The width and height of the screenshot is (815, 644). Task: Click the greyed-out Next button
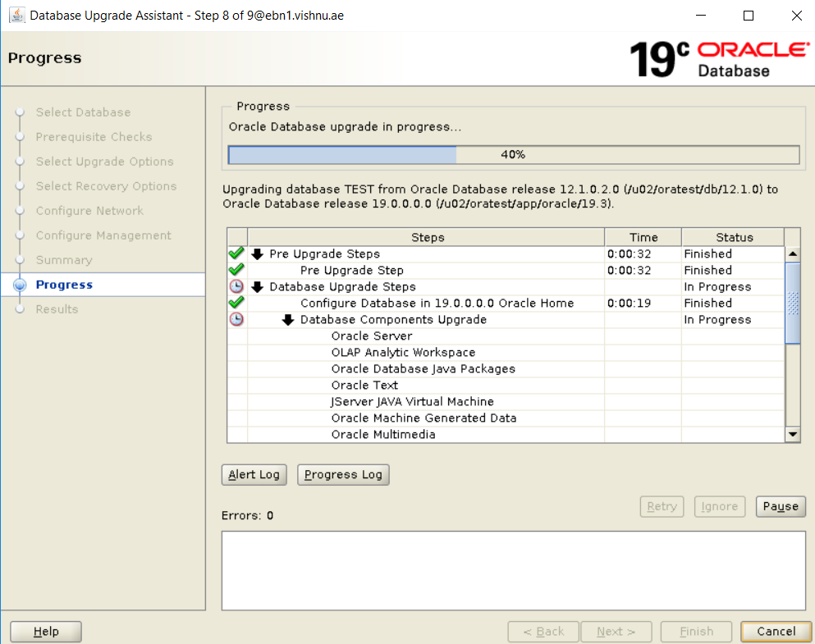(x=616, y=632)
